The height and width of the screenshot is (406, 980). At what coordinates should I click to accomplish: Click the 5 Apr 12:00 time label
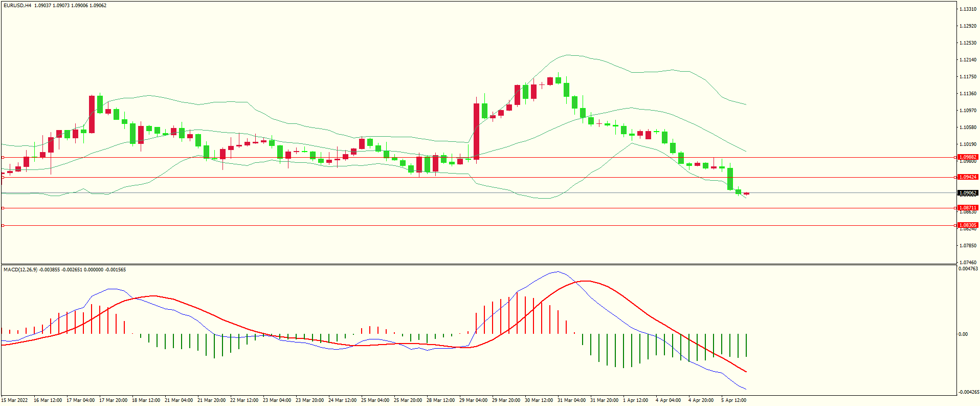click(x=733, y=400)
